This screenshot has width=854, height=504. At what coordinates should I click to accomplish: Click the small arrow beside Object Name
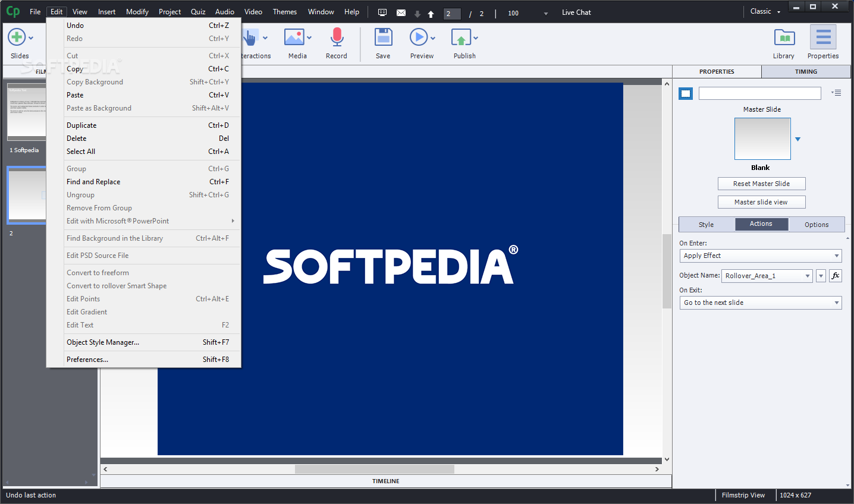click(821, 276)
